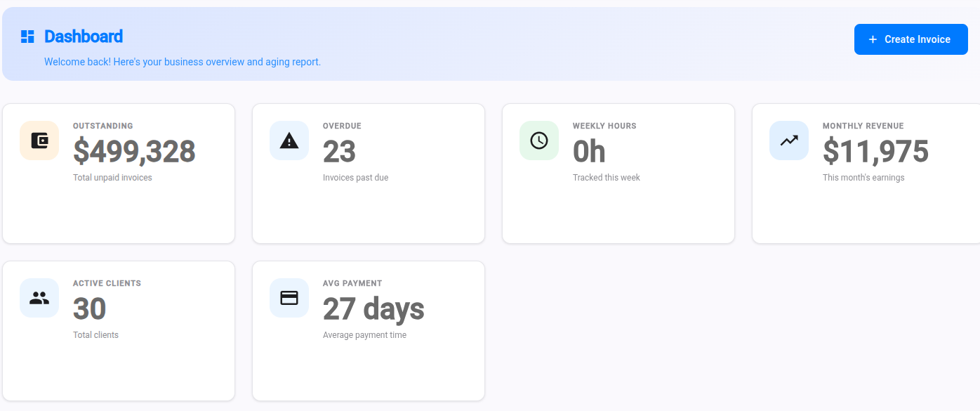The height and width of the screenshot is (411, 980).
Task: Click the welcome back subtitle text
Action: (183, 62)
